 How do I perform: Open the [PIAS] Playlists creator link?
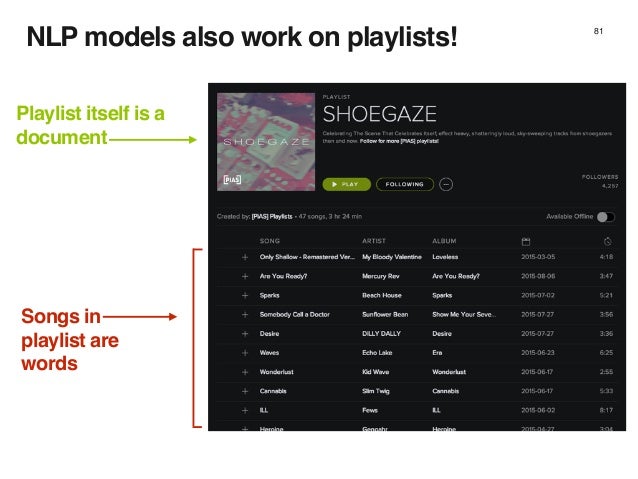click(x=272, y=217)
